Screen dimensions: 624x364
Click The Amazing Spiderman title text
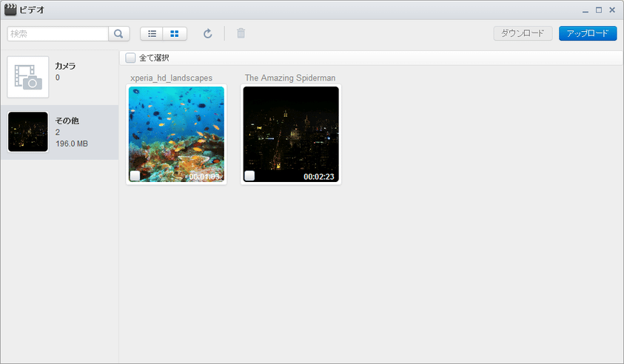point(290,78)
